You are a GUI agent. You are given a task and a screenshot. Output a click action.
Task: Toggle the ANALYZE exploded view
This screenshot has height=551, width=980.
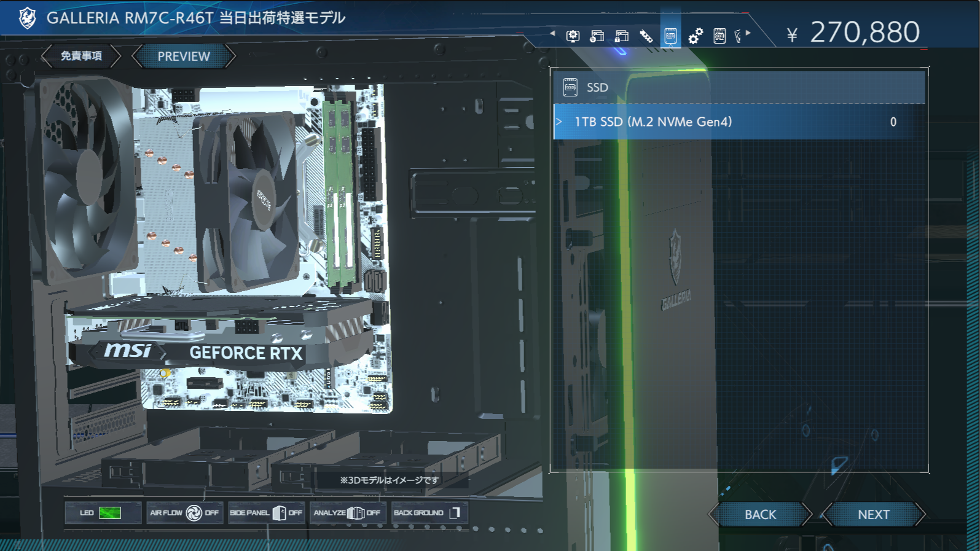click(347, 512)
